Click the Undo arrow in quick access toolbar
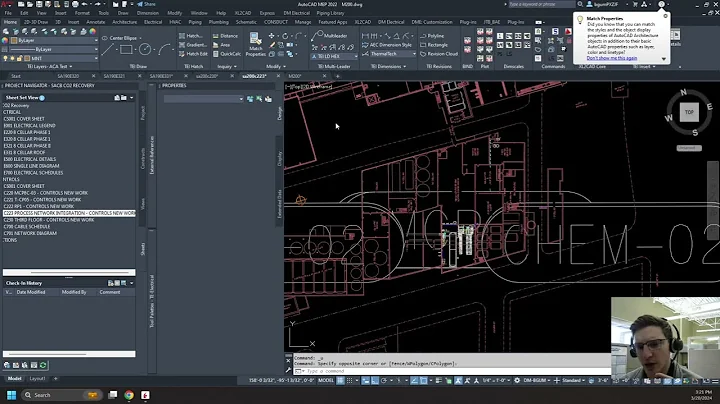 84,4
